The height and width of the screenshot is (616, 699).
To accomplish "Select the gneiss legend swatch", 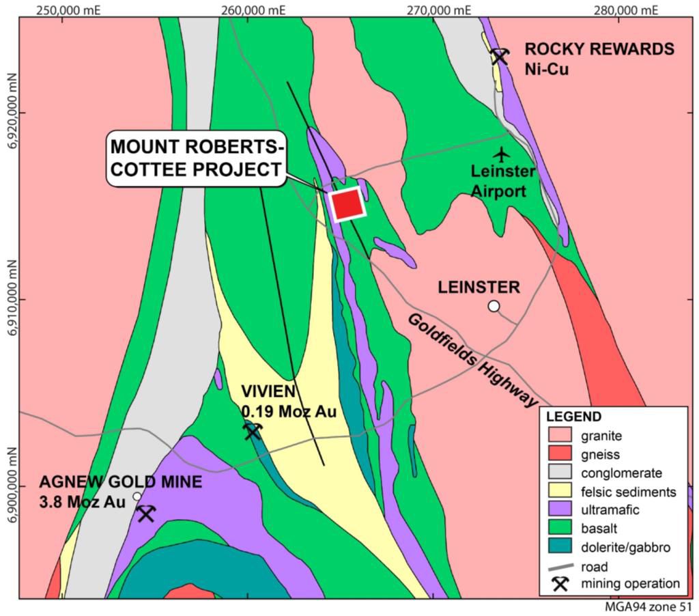I will click(x=562, y=454).
